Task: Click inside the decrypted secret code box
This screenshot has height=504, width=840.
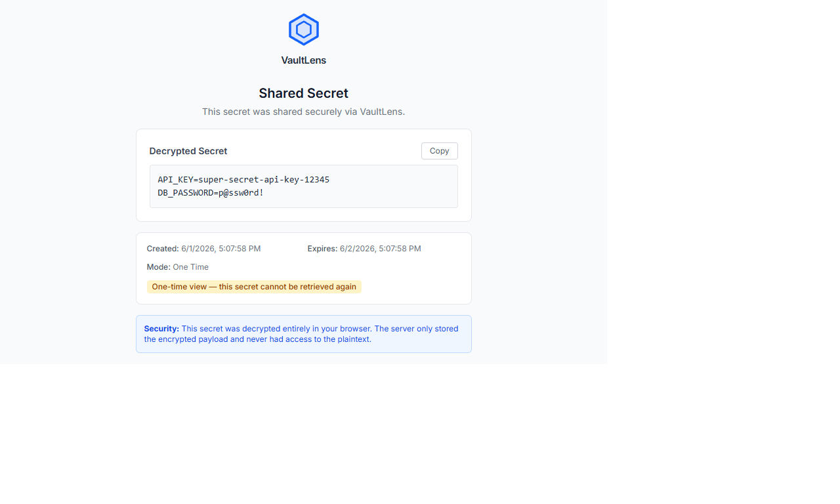Action: point(304,186)
